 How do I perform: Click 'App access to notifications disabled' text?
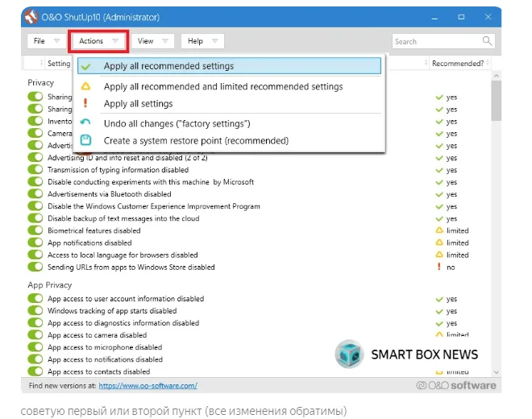[x=105, y=359]
